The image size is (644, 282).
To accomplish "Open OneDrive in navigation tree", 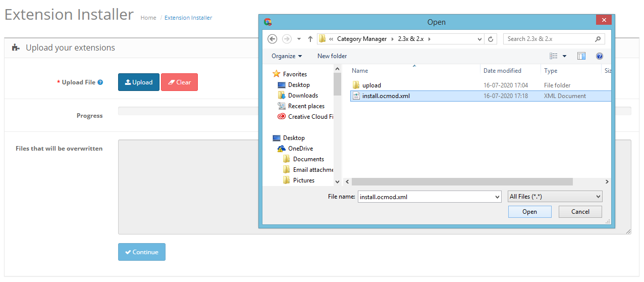I will click(300, 149).
